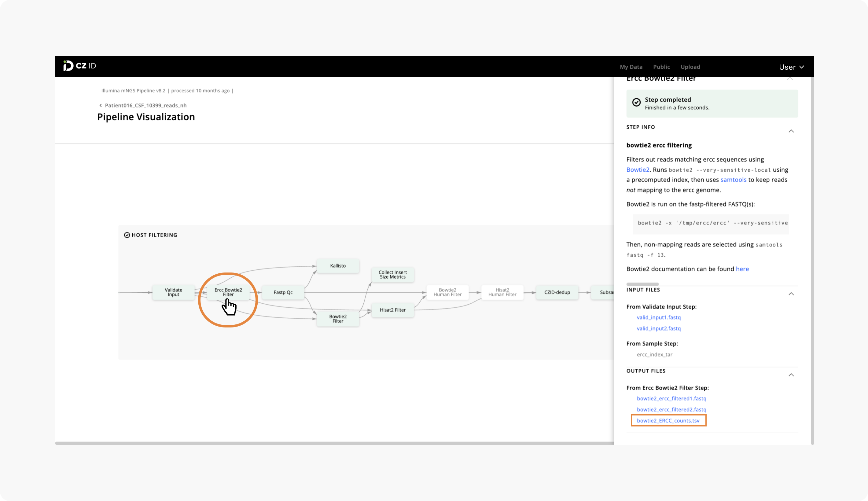Collapse the Output Files section

click(x=791, y=375)
